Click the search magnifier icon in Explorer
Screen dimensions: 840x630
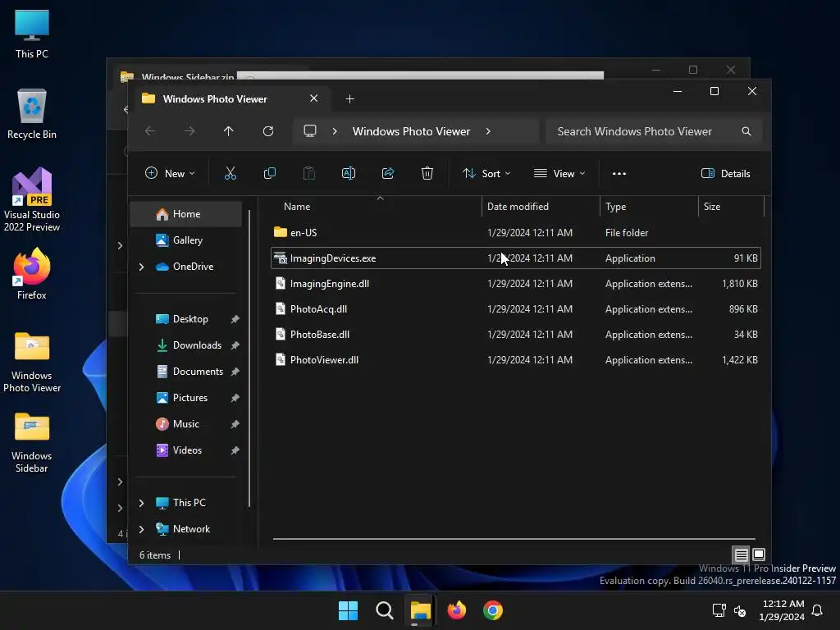pos(746,131)
